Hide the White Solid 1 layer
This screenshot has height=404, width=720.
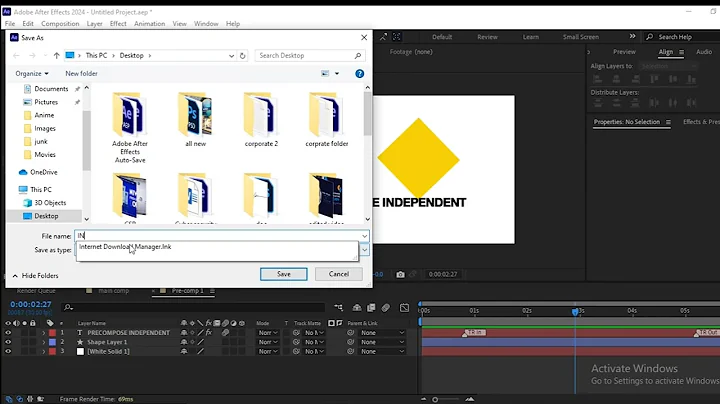[x=8, y=351]
